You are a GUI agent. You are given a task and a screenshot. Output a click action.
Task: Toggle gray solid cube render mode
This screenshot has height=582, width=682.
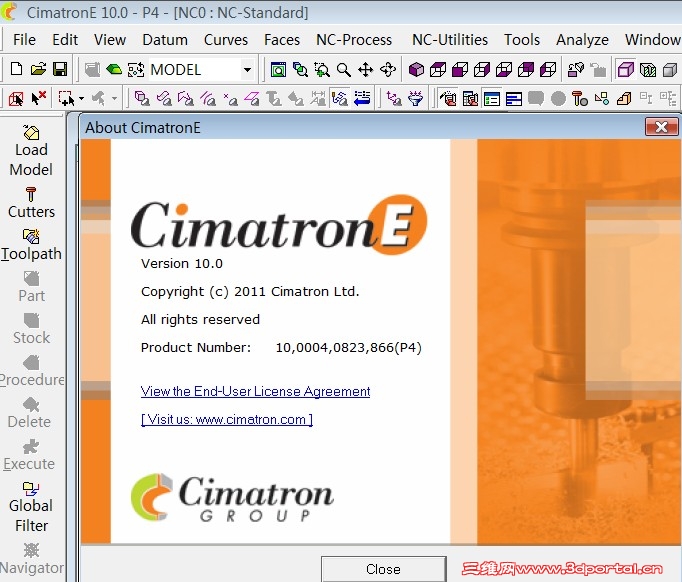click(670, 70)
